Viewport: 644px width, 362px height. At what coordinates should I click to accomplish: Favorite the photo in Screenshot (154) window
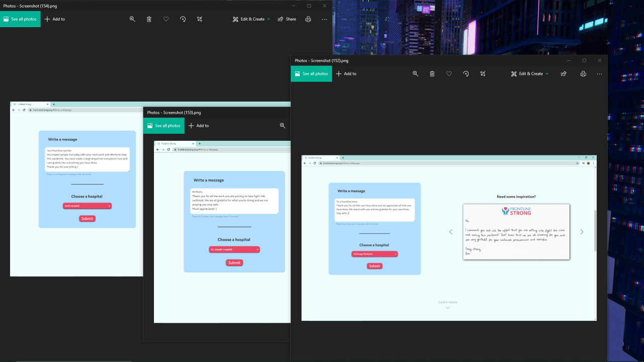click(x=166, y=19)
